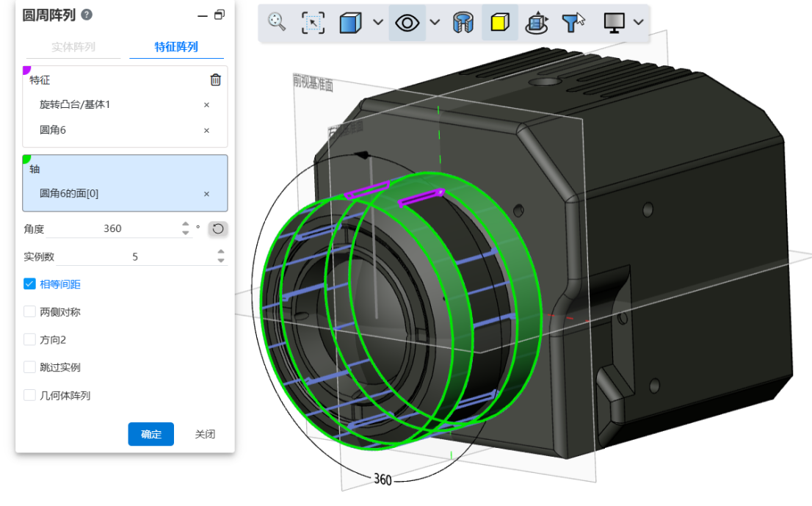Click the section view icon
Viewport: 812px width, 506px height.
463,23
